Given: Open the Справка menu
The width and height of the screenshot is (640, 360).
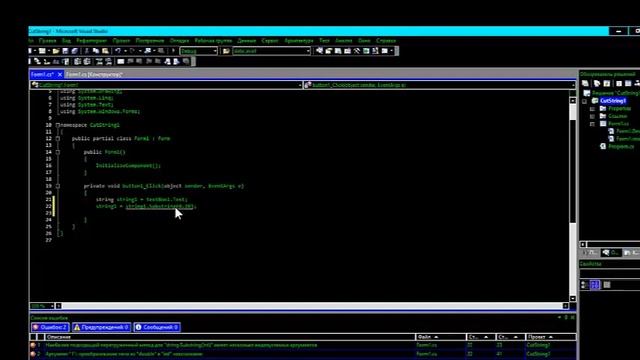Looking at the screenshot, I should [386, 41].
